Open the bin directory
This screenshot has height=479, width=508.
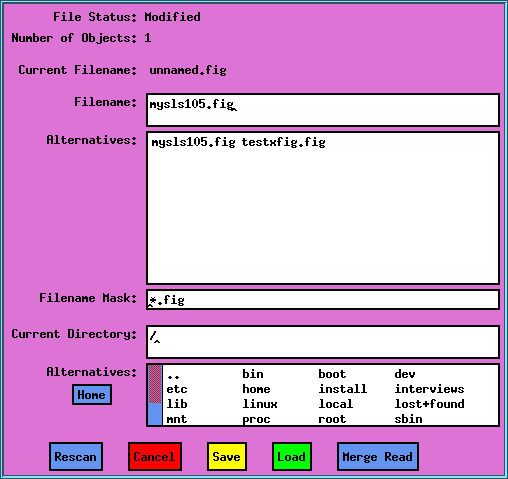point(253,374)
